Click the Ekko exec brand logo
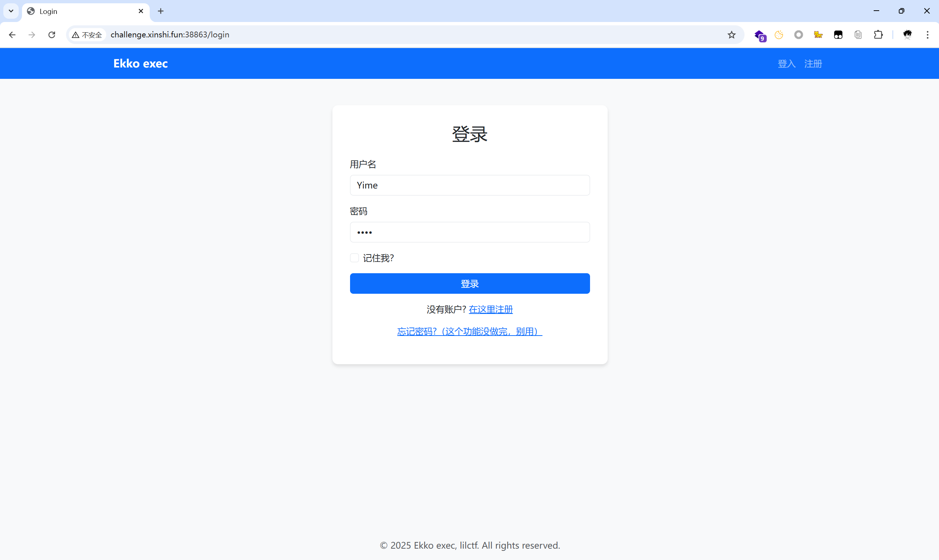Image resolution: width=939 pixels, height=560 pixels. coord(141,63)
